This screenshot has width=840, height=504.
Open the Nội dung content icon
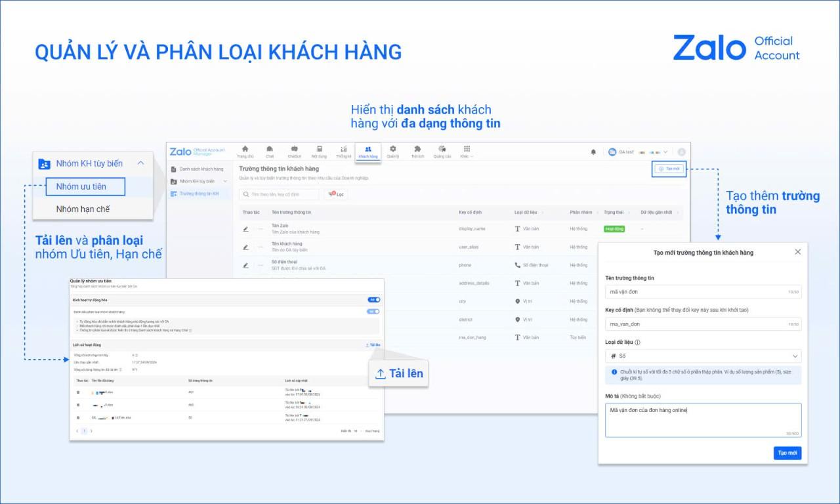[319, 149]
